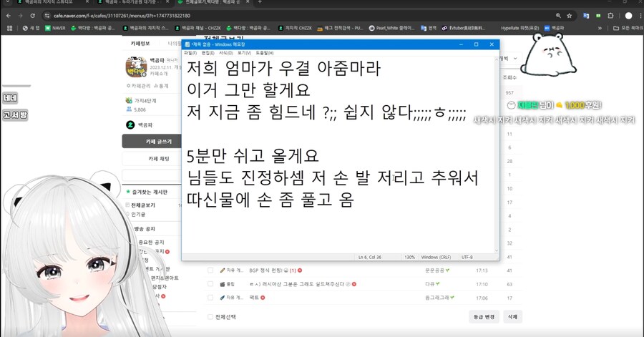644x337 pixels.
Task: Click the 카페 채팅 button
Action: coord(152,158)
